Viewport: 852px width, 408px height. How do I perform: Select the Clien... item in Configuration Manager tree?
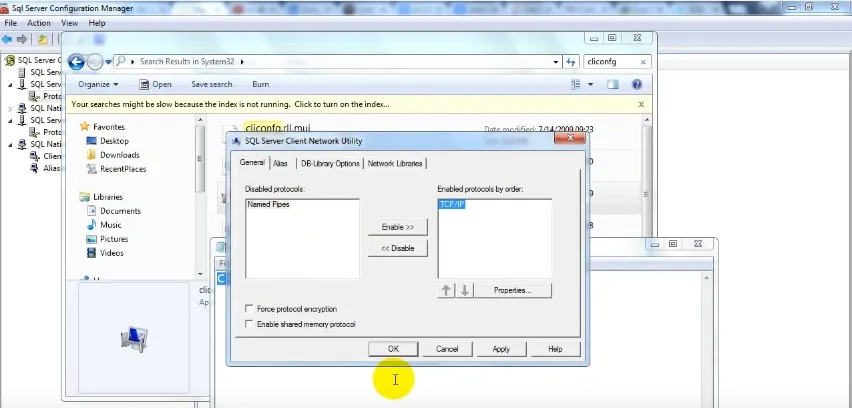[x=46, y=156]
